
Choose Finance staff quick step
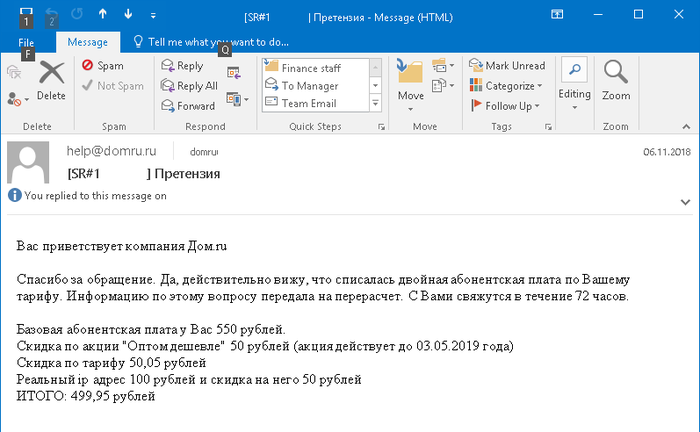[315, 68]
